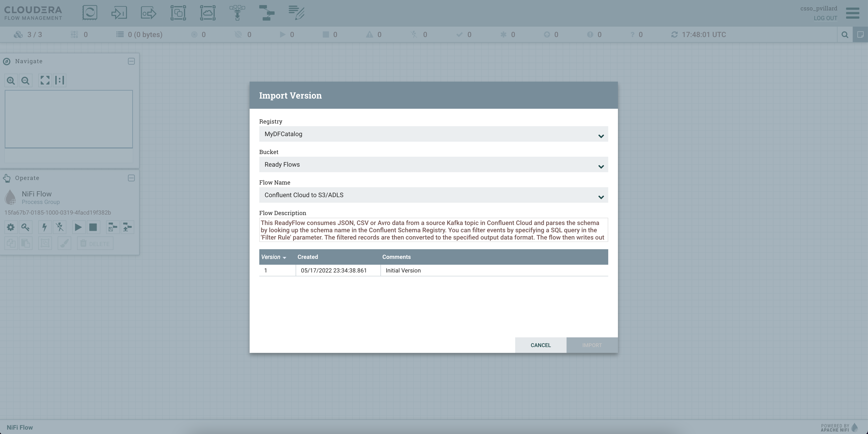The image size is (868, 434).
Task: Expand the Flow Name dropdown
Action: 433,195
